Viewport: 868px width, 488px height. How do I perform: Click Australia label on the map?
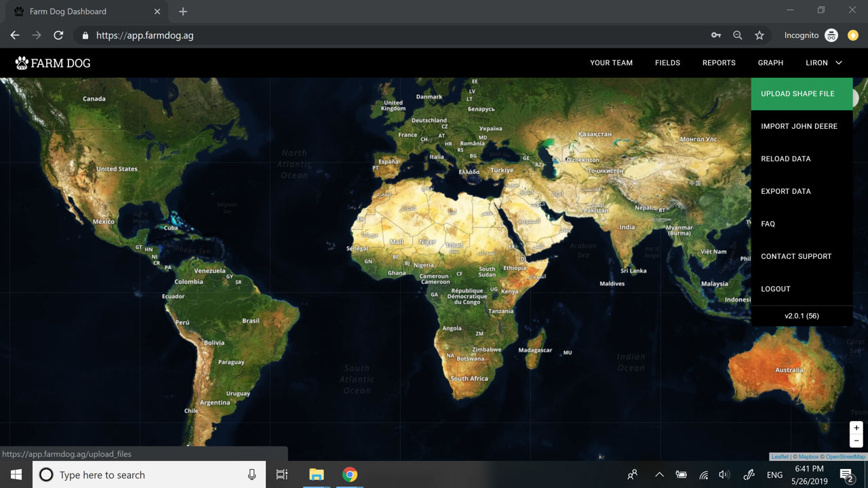(x=789, y=370)
